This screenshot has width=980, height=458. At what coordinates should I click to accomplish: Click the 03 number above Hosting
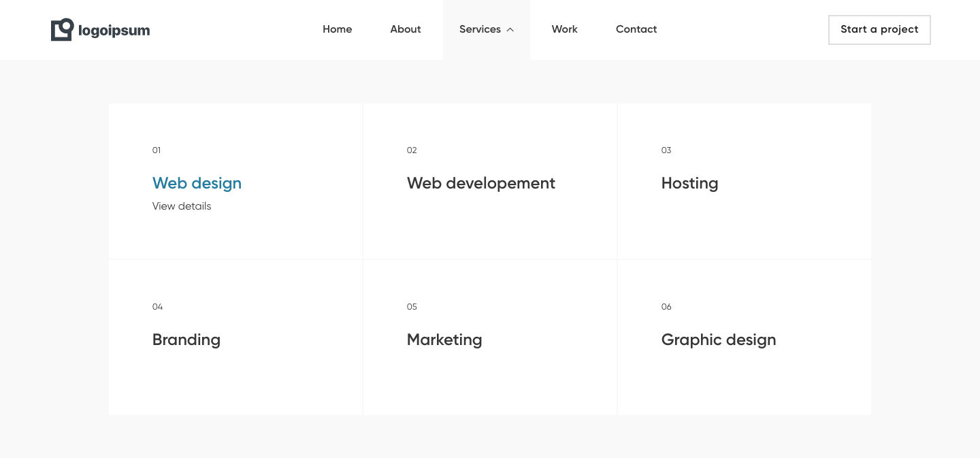point(666,150)
